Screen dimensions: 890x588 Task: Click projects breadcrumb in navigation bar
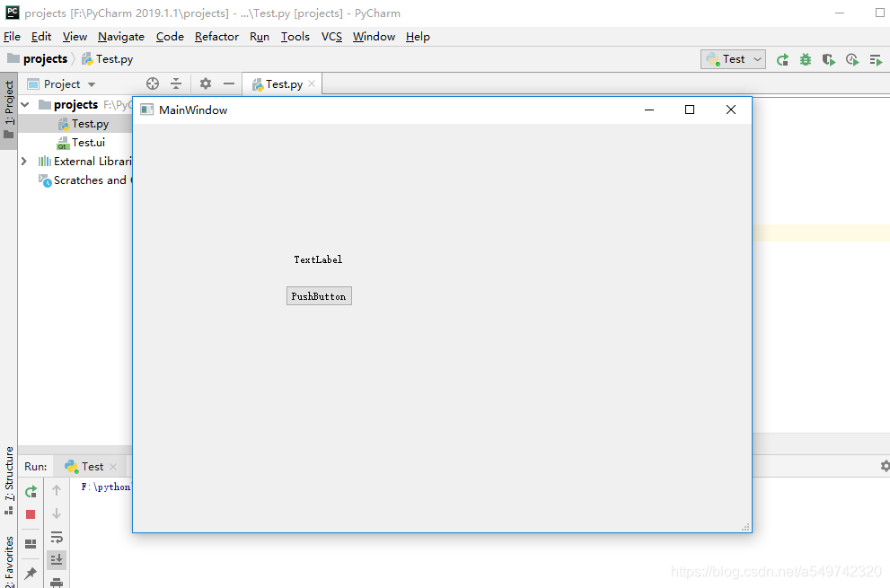(x=38, y=59)
